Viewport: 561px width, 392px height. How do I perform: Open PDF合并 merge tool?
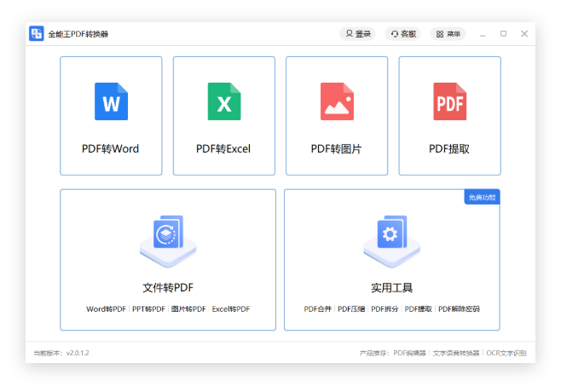click(318, 309)
